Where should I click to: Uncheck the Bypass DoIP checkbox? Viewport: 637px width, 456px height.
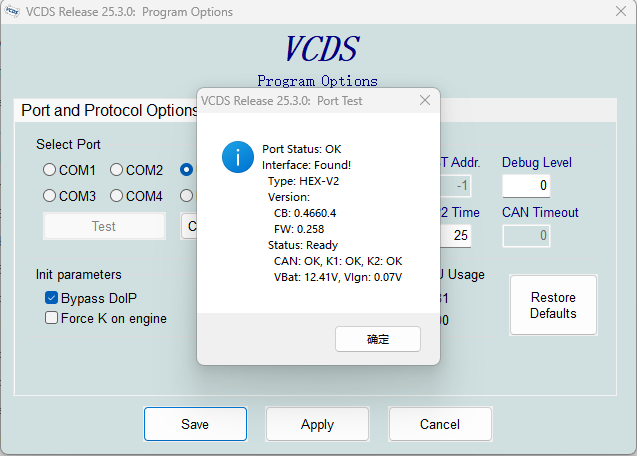point(52,298)
